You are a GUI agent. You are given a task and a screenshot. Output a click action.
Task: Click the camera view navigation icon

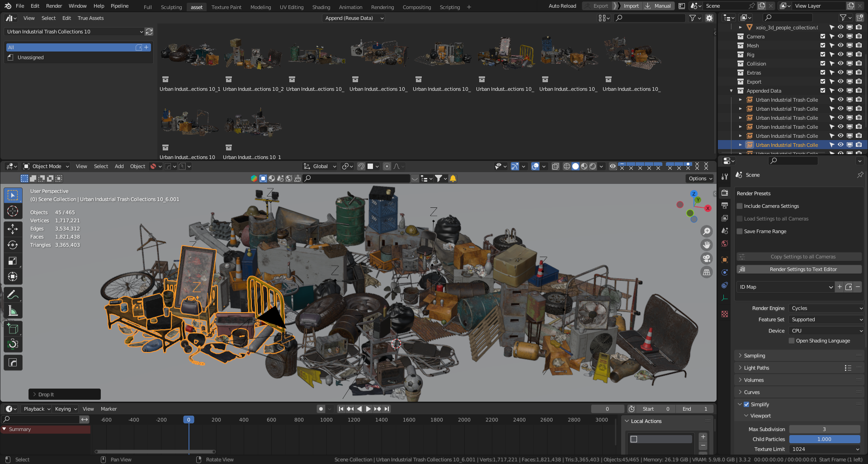point(706,258)
